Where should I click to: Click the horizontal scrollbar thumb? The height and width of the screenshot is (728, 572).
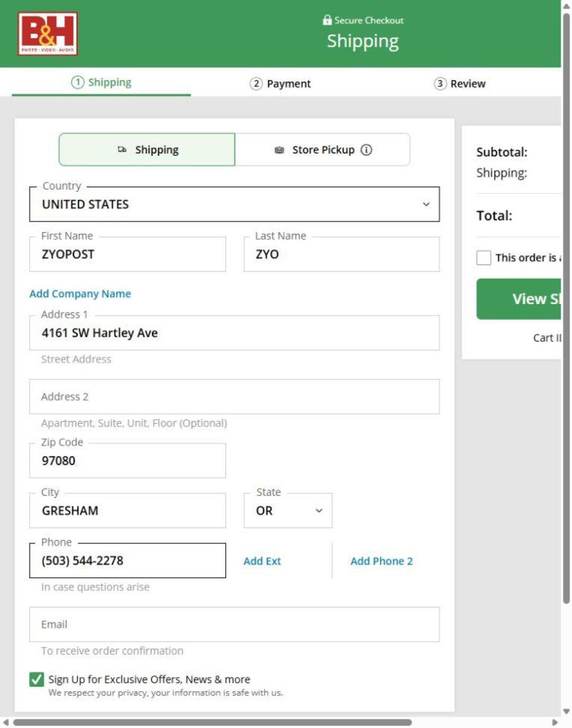[x=212, y=722]
